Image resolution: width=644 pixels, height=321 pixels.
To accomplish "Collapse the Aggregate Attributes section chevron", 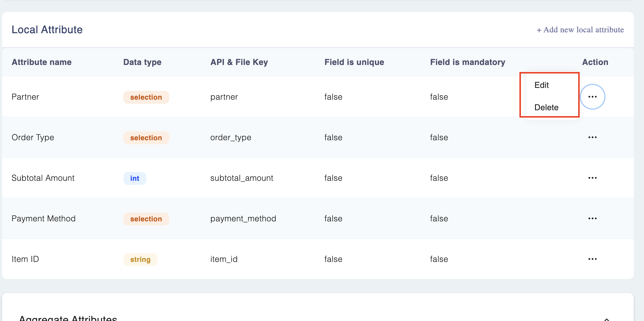I will click(606, 319).
